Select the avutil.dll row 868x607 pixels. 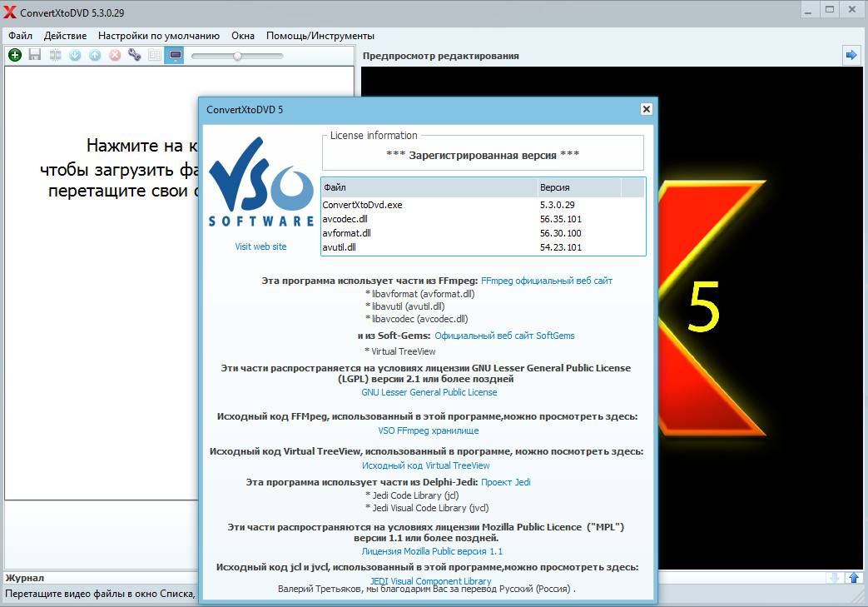pos(484,247)
